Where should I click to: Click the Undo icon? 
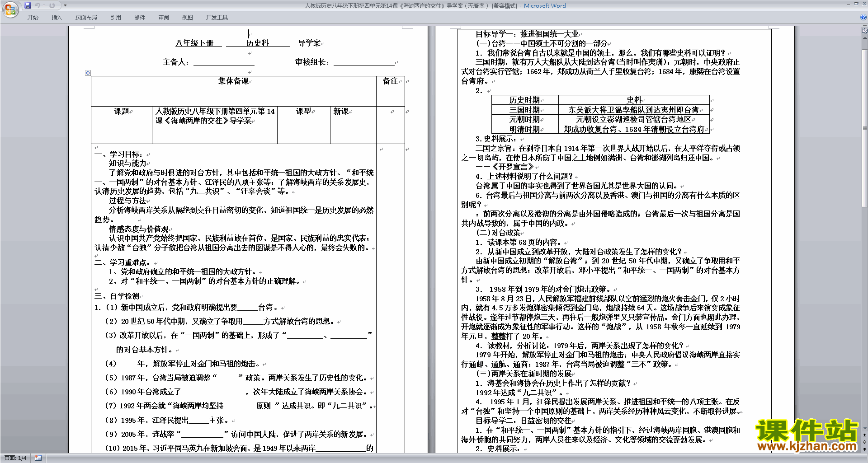click(x=38, y=5)
